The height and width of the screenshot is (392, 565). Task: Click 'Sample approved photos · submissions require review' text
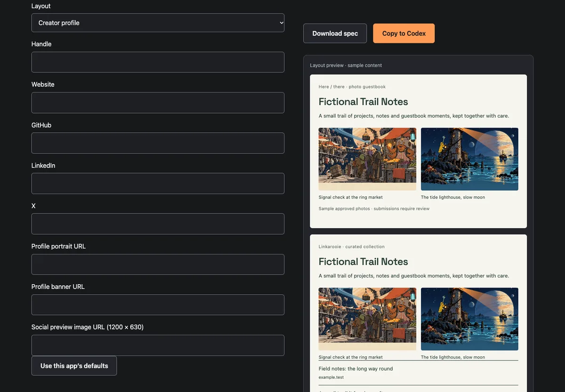point(374,208)
